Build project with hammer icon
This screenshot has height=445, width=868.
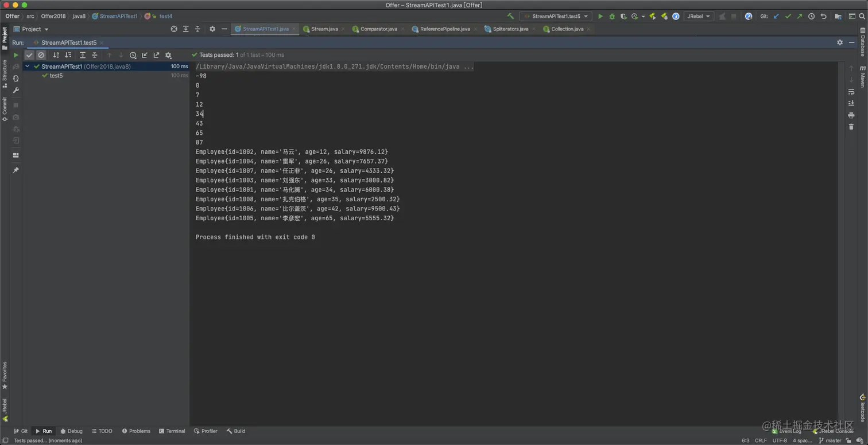click(x=510, y=16)
